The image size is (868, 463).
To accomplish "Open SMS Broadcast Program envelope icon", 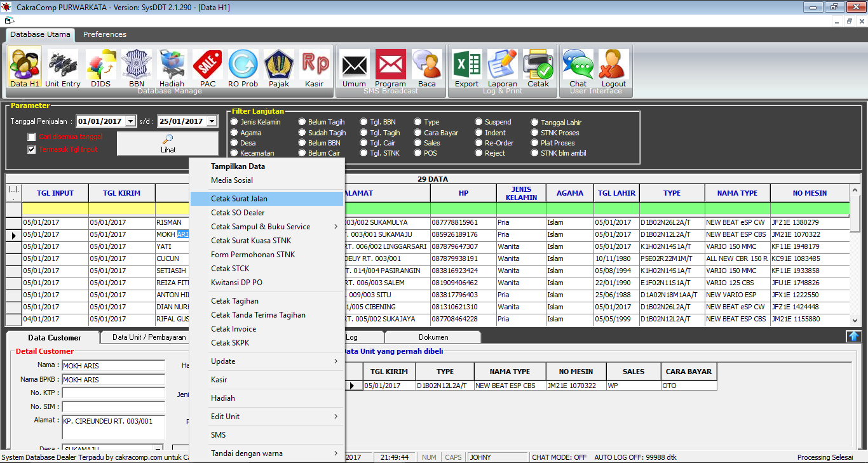I will [390, 67].
